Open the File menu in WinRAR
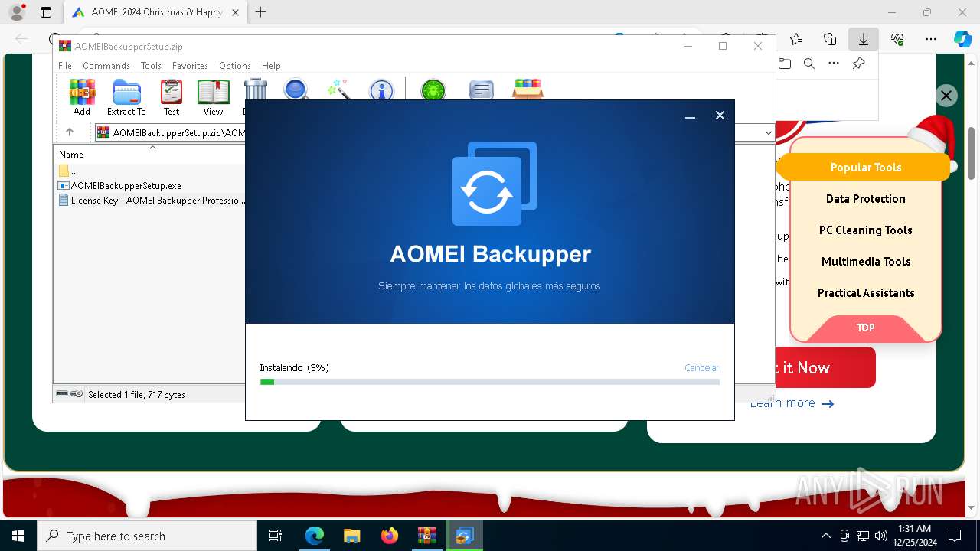 coord(65,66)
